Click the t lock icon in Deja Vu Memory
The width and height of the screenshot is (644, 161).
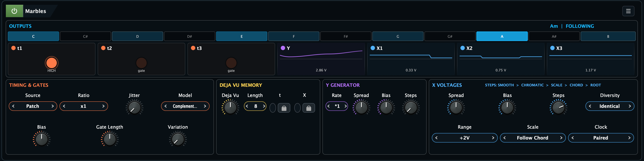284,108
